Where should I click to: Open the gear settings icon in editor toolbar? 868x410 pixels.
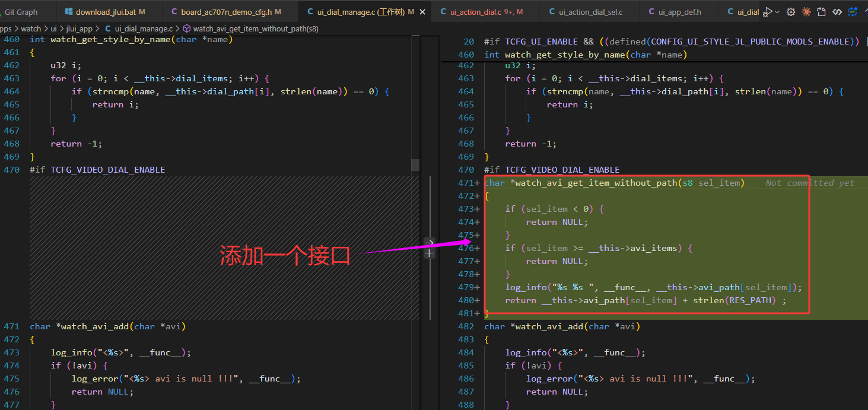click(791, 12)
